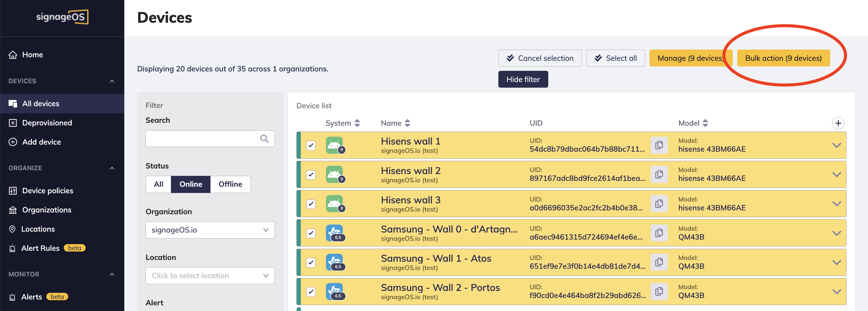
Task: Click into the Search input field
Action: click(202, 139)
